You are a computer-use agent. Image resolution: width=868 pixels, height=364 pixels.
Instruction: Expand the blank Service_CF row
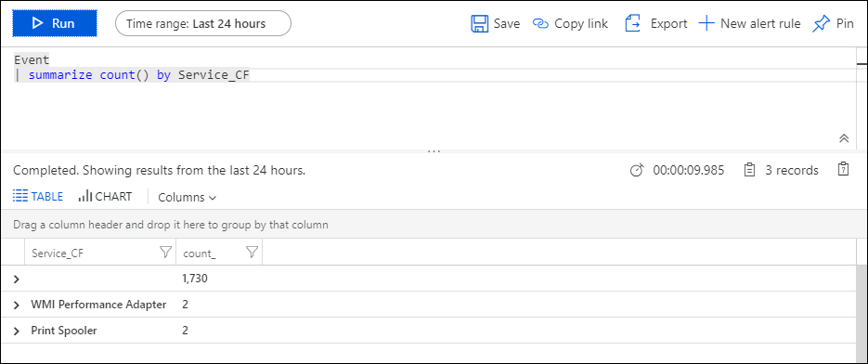pyautogui.click(x=17, y=279)
